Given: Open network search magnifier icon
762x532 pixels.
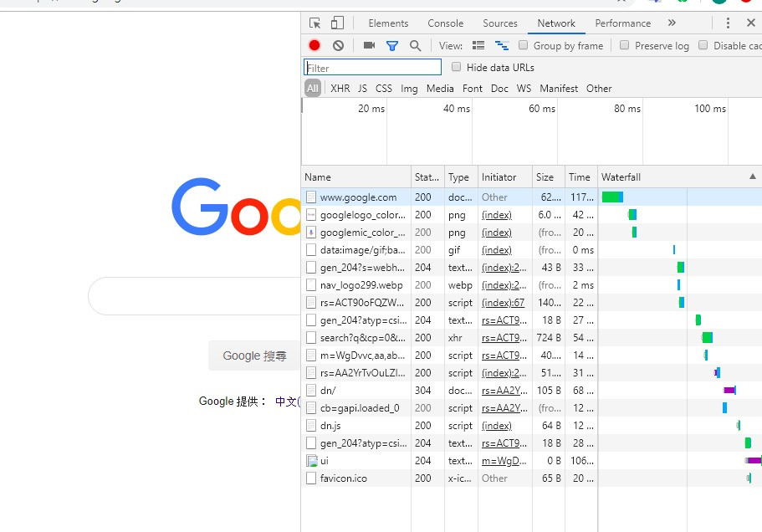Looking at the screenshot, I should [415, 46].
